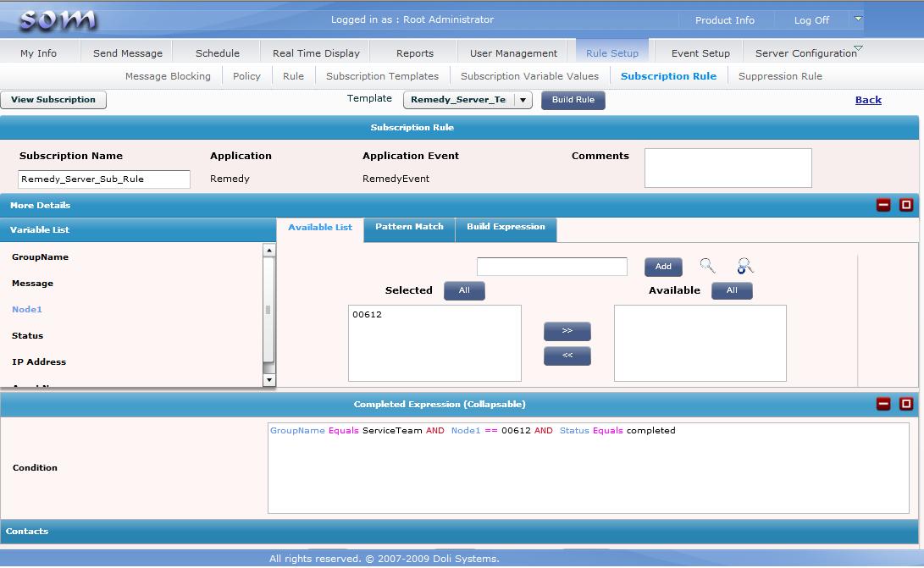Open the Build Expression tab
Viewport: 924px width, 568px height.
(506, 227)
